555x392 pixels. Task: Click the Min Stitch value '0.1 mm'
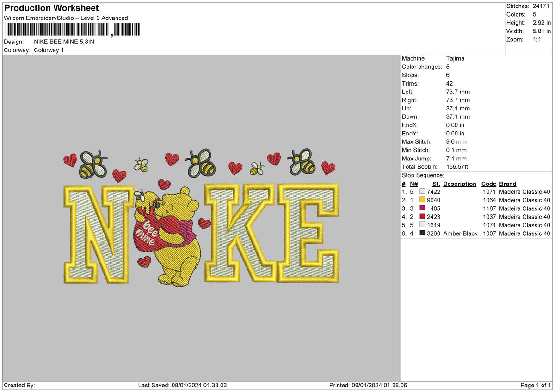tap(456, 150)
